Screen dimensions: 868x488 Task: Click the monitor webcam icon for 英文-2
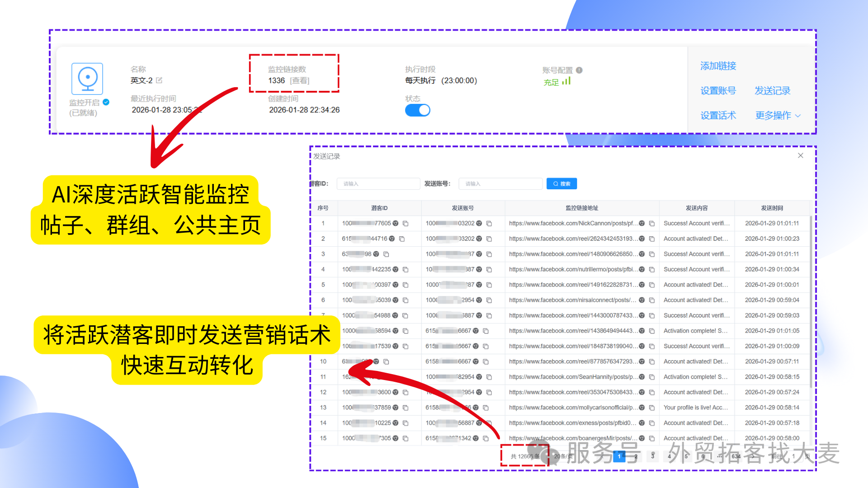tap(87, 79)
